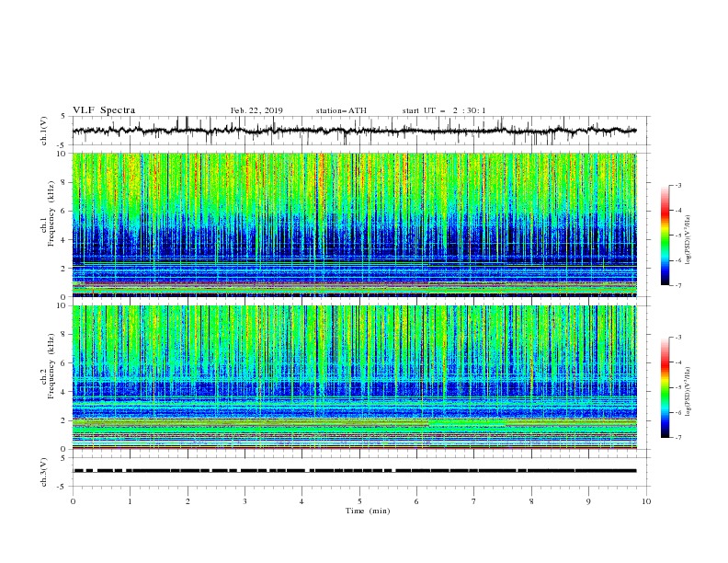
Task: Click the "VLF Spectra" title text
Action: point(104,110)
